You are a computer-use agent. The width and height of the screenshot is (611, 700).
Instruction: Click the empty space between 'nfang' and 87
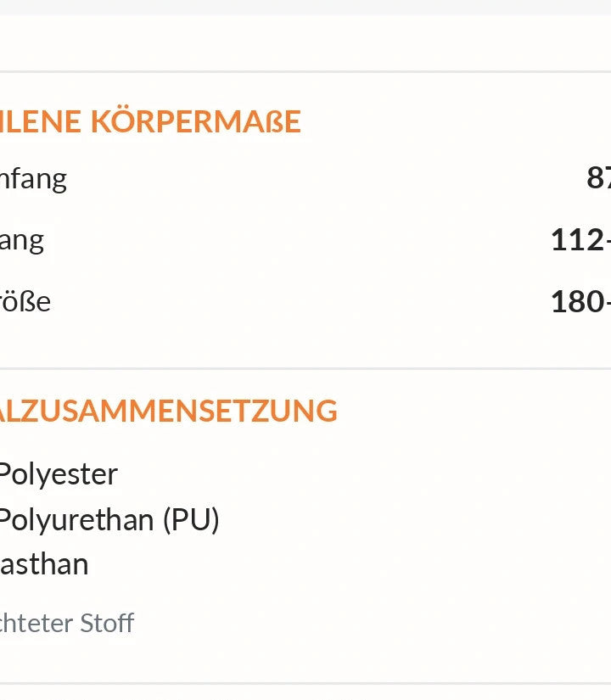click(326, 178)
